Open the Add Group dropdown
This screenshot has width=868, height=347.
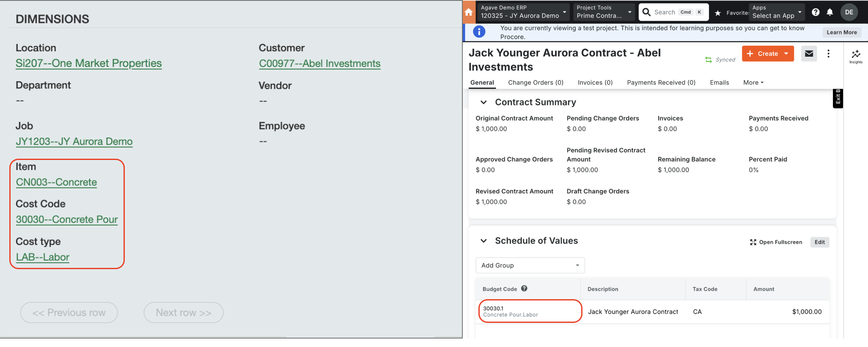click(x=530, y=265)
